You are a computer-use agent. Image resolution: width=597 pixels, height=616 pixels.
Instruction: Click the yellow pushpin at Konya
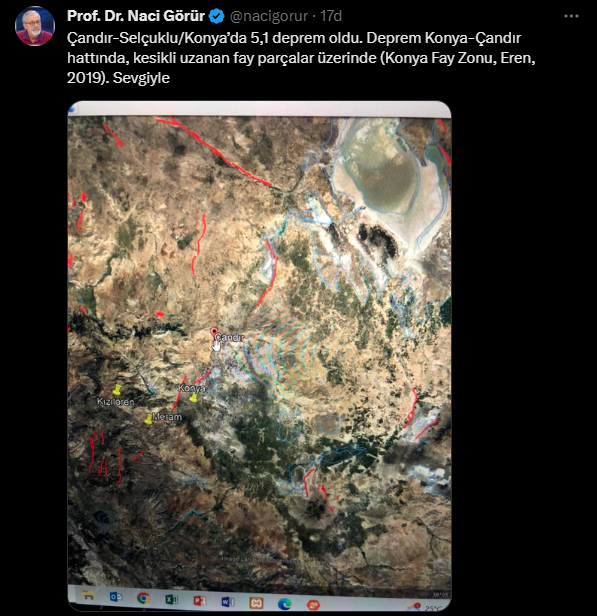(x=193, y=397)
